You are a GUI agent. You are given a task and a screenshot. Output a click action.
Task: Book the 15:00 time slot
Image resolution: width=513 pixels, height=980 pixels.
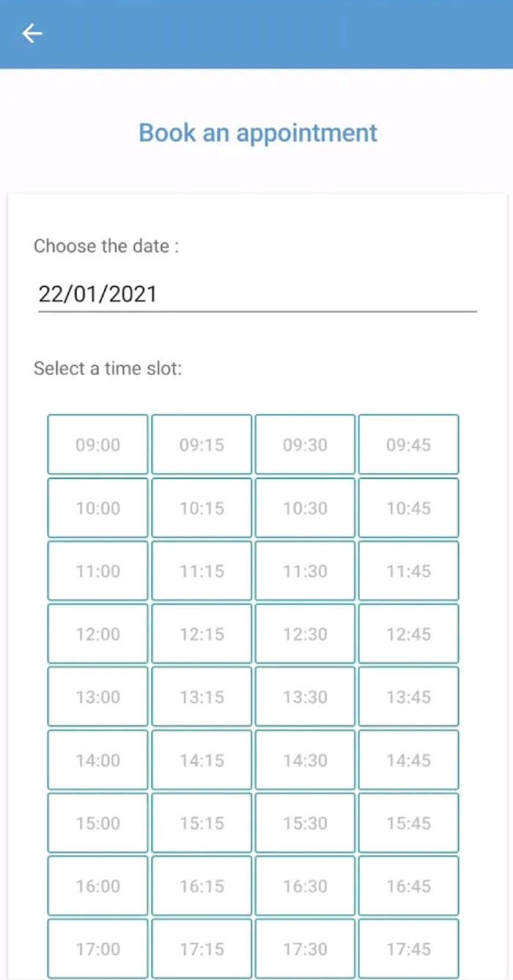[x=98, y=823]
